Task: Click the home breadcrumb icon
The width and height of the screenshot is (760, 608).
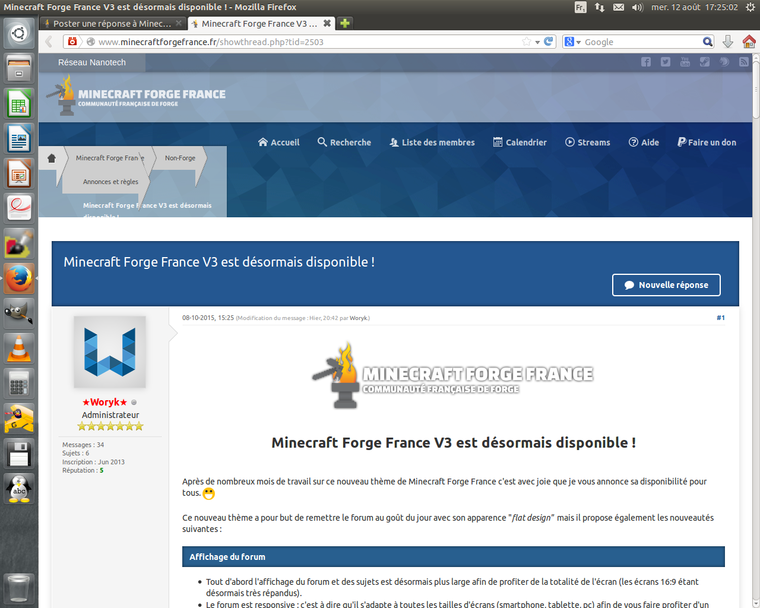Action: [52, 158]
